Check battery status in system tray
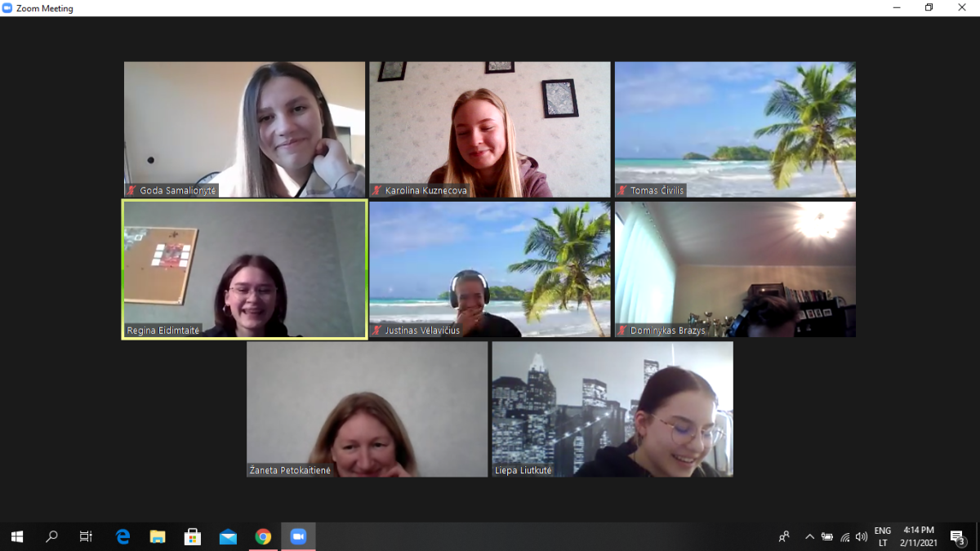Viewport: 980px width, 551px height. 827,536
